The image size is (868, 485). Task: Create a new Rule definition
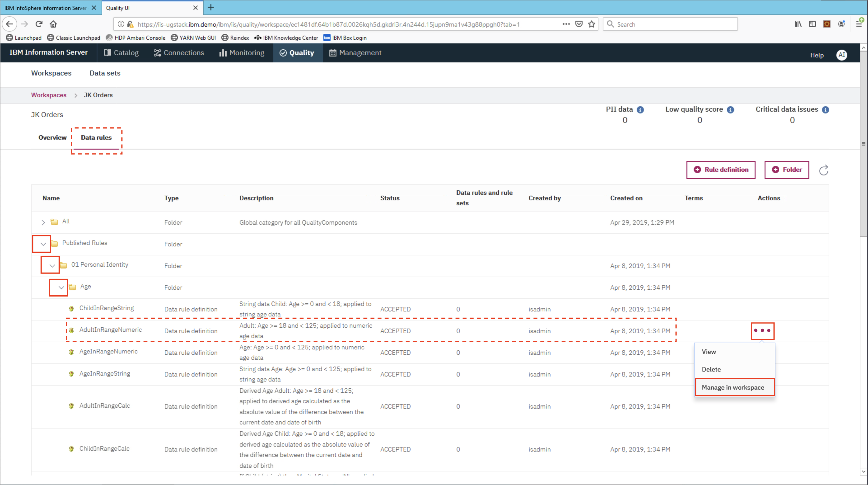coord(721,170)
